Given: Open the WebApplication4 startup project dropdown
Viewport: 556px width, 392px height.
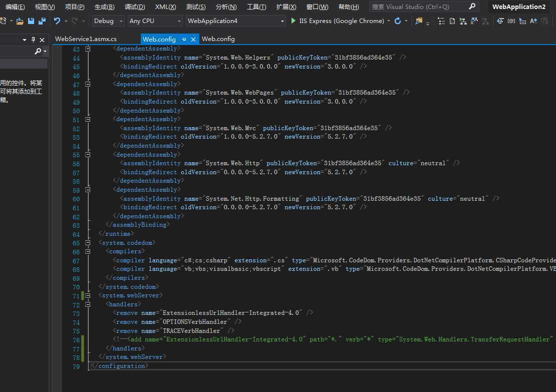Looking at the screenshot, I should (x=236, y=21).
